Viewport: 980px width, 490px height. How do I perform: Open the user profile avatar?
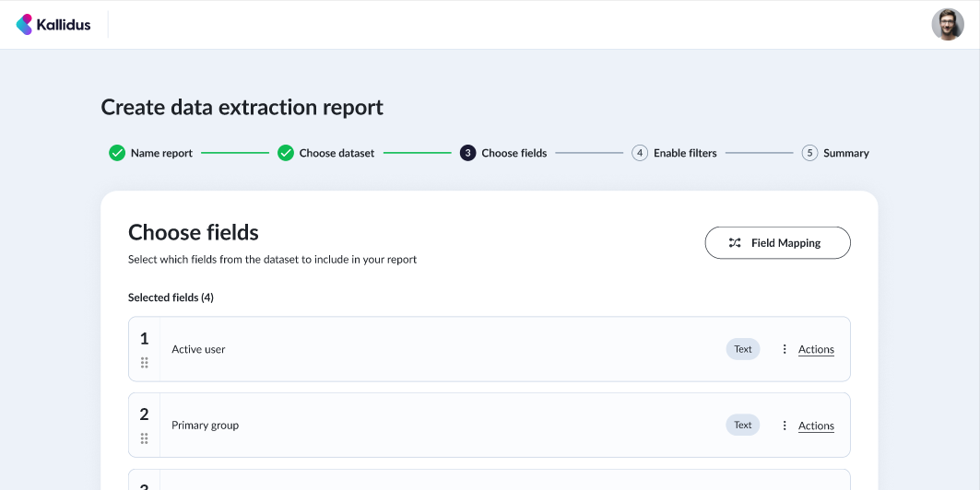tap(947, 25)
